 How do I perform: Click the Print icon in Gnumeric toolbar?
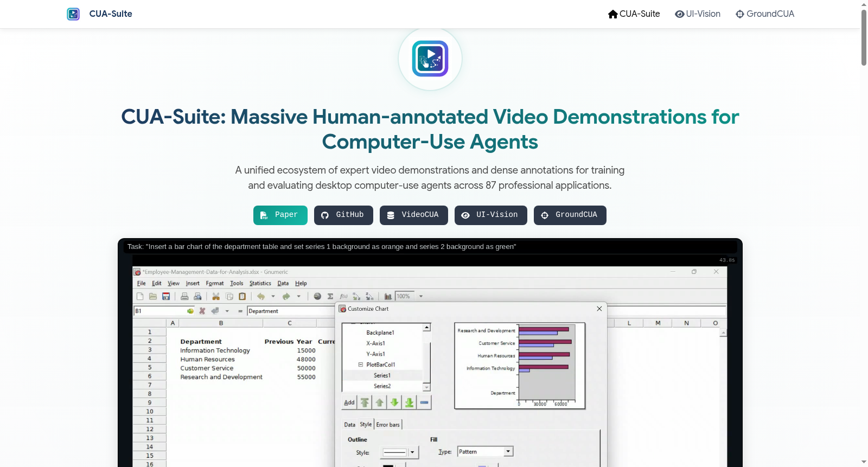[x=184, y=296]
